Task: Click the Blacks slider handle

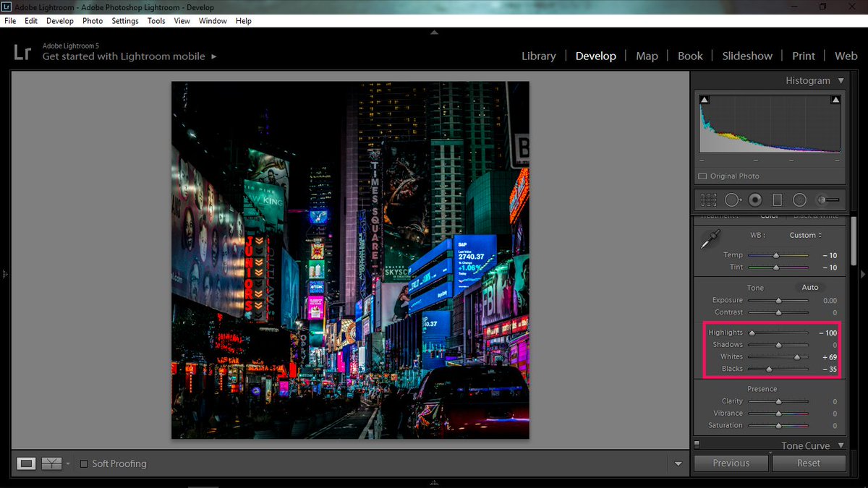Action: (x=769, y=369)
